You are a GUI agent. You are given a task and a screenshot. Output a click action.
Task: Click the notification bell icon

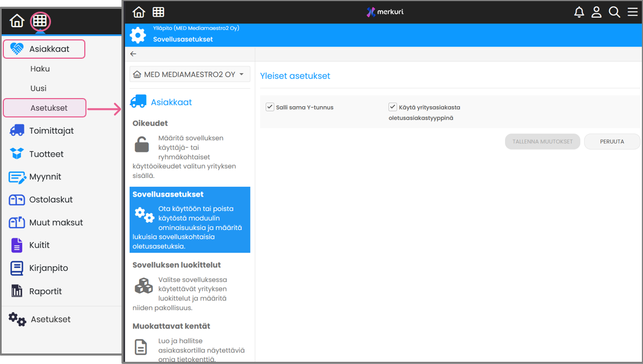[x=579, y=12]
